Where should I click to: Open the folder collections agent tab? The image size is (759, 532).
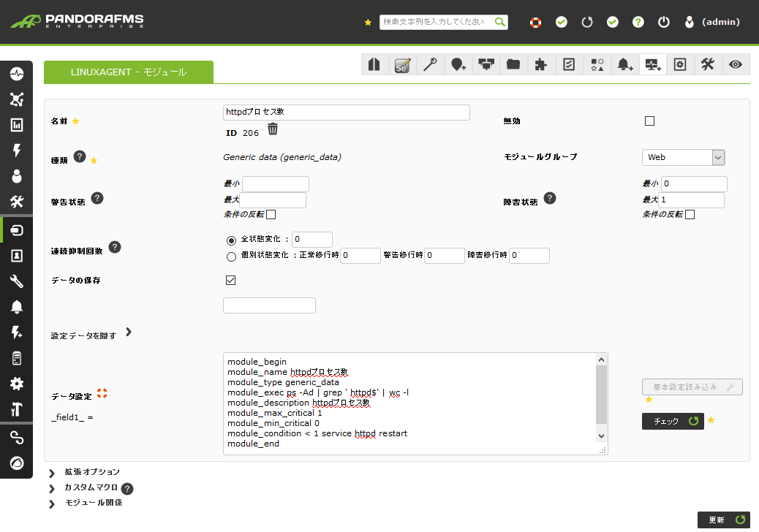[x=513, y=64]
